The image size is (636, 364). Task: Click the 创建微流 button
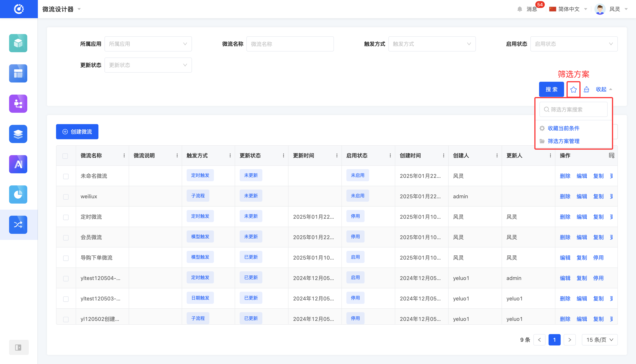coord(77,132)
